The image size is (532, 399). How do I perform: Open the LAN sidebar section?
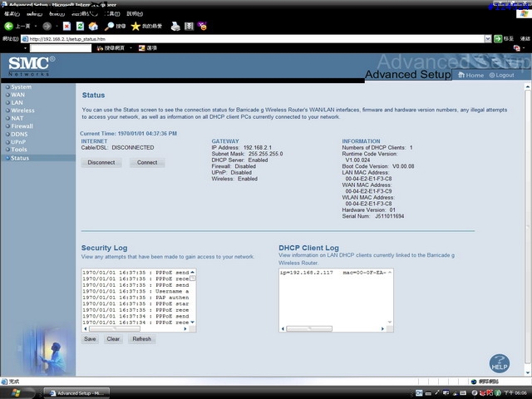pyautogui.click(x=17, y=102)
